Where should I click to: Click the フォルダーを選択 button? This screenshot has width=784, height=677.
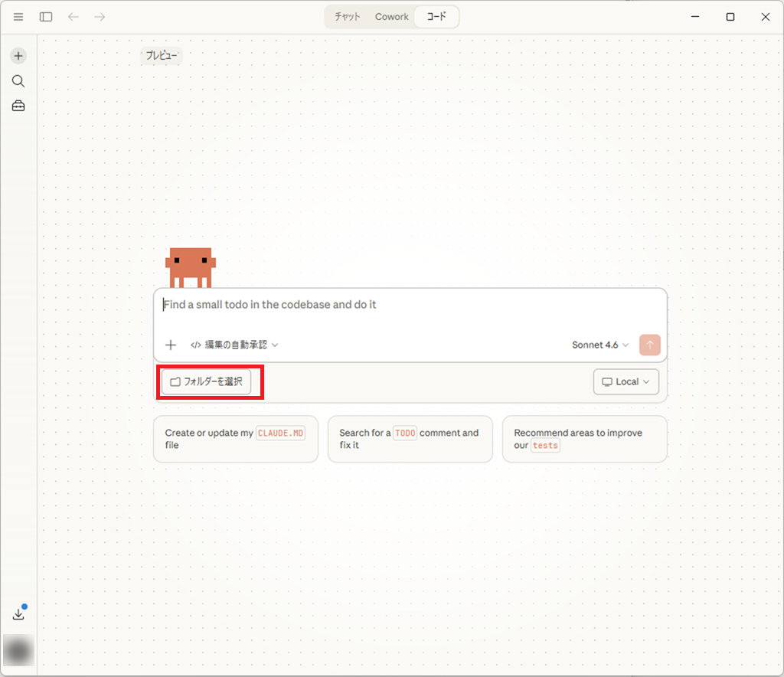(206, 381)
